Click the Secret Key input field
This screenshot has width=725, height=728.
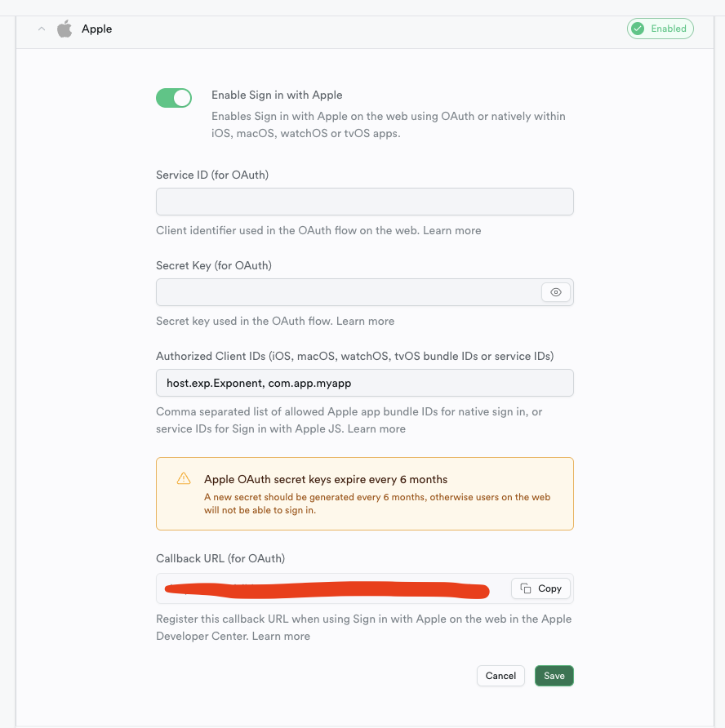coord(343,292)
